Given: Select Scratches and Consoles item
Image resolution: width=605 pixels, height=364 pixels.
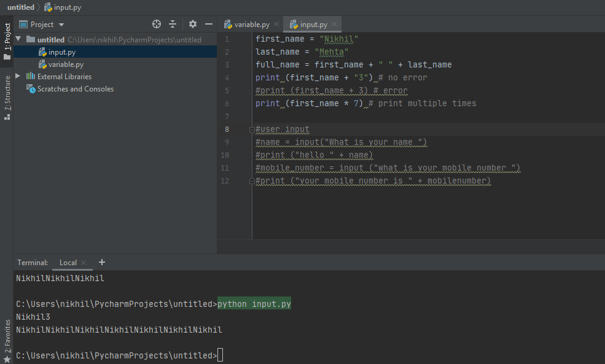Looking at the screenshot, I should pos(75,88).
